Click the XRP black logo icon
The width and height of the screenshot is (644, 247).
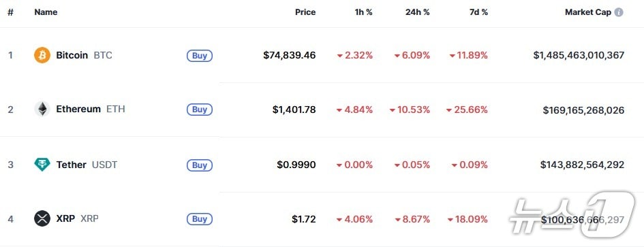tap(42, 218)
